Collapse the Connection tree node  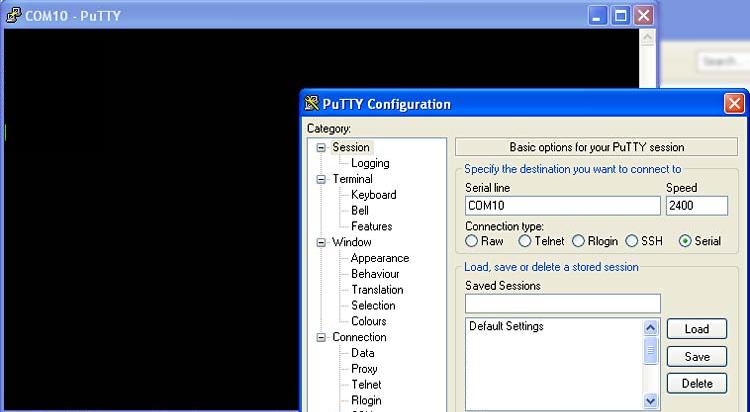pyautogui.click(x=321, y=338)
